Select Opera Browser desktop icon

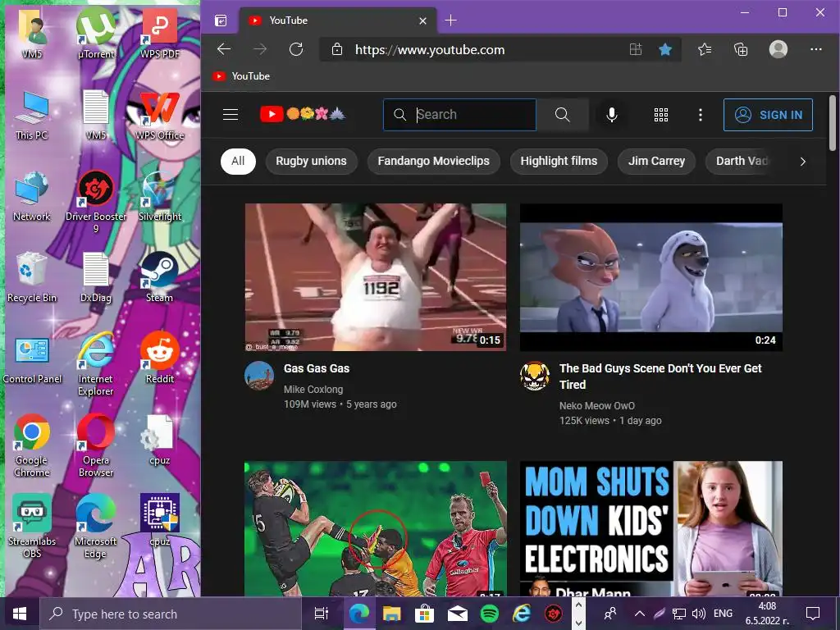click(96, 445)
